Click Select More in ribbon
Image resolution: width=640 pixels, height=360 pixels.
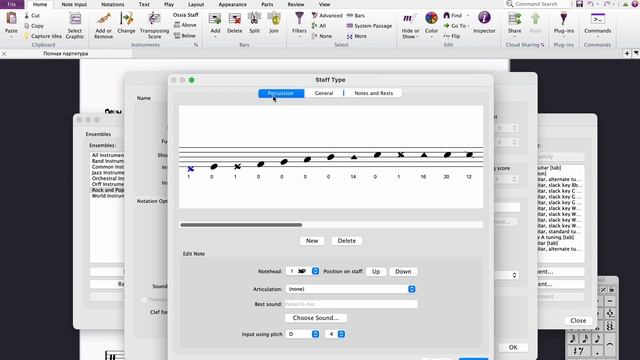[356, 36]
